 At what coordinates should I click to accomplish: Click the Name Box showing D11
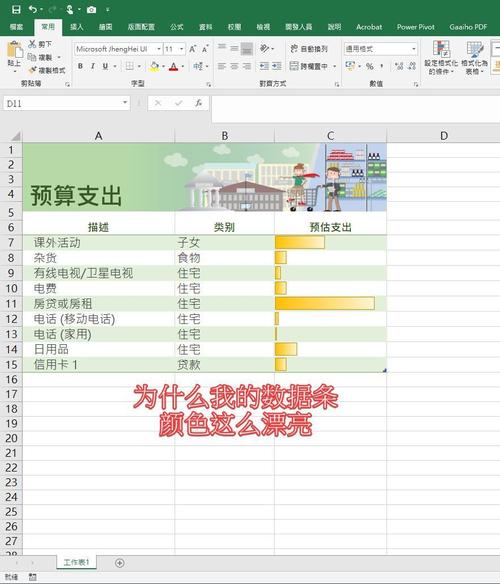coord(66,103)
